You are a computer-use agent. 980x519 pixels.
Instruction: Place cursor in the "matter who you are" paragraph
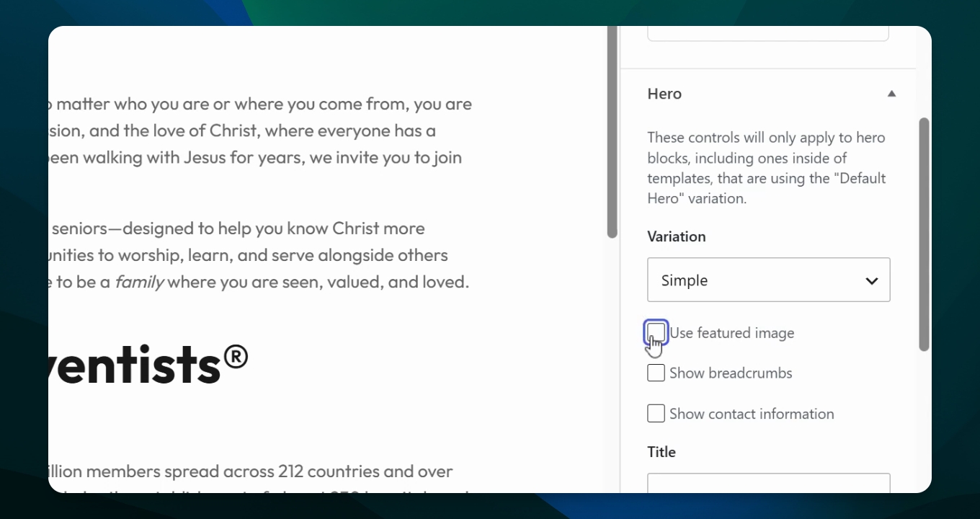pyautogui.click(x=260, y=130)
